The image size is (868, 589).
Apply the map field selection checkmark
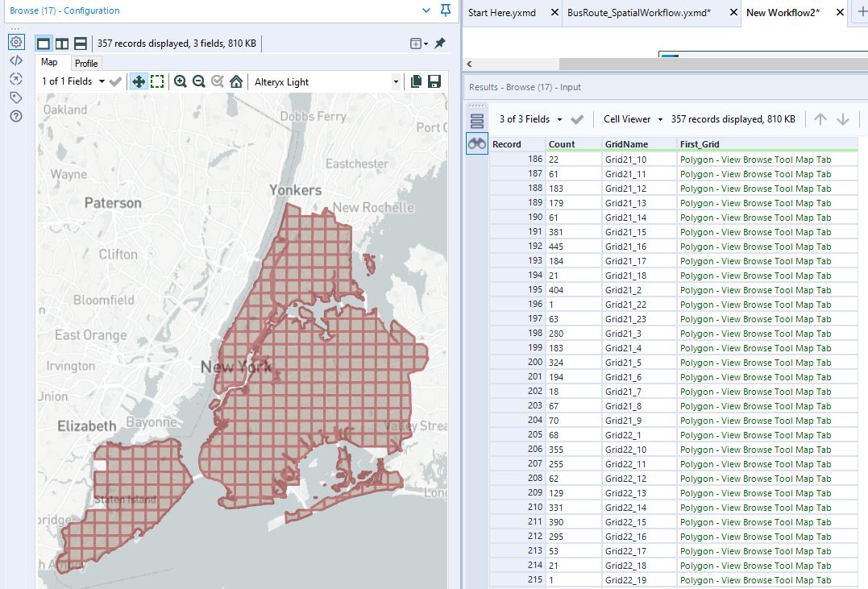115,82
